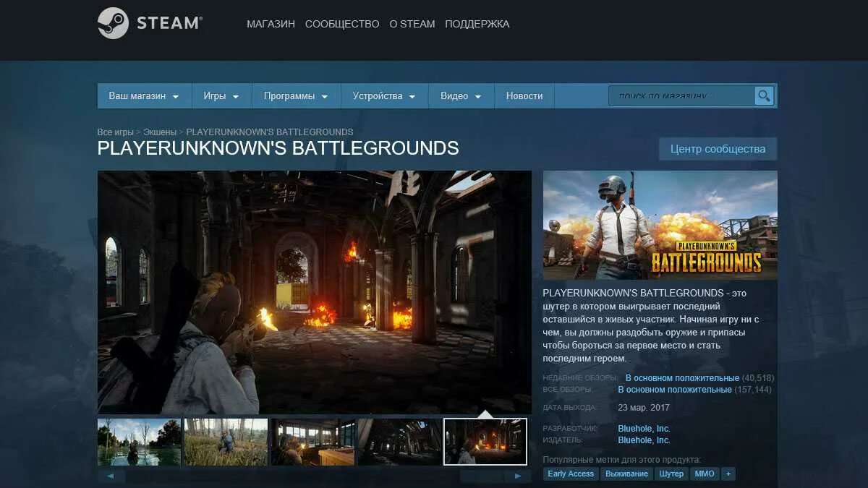This screenshot has height=488, width=868.
Task: Focus the store search field
Action: 681,95
